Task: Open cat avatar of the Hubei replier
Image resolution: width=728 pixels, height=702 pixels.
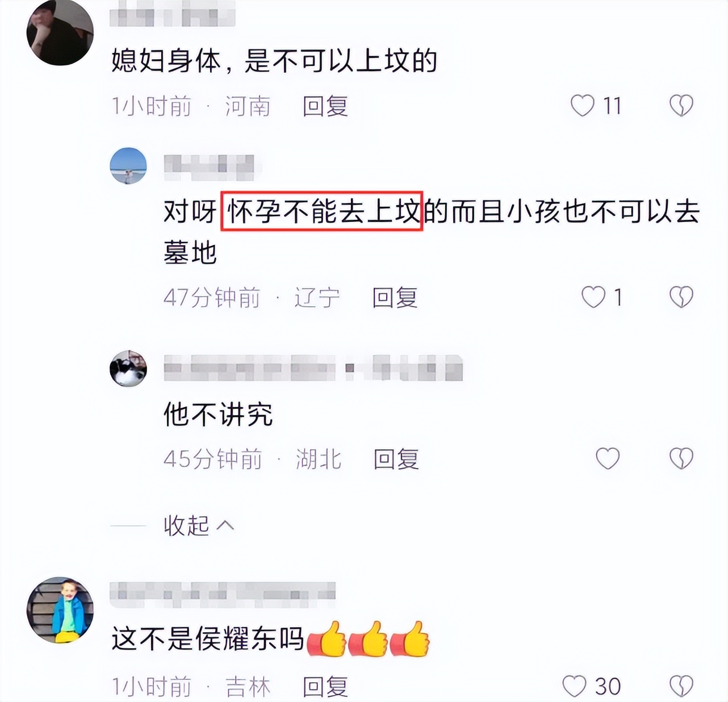Action: [x=128, y=369]
